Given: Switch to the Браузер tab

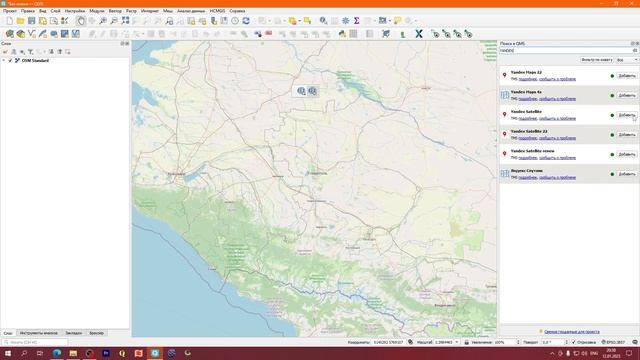Looking at the screenshot, I should (x=96, y=333).
